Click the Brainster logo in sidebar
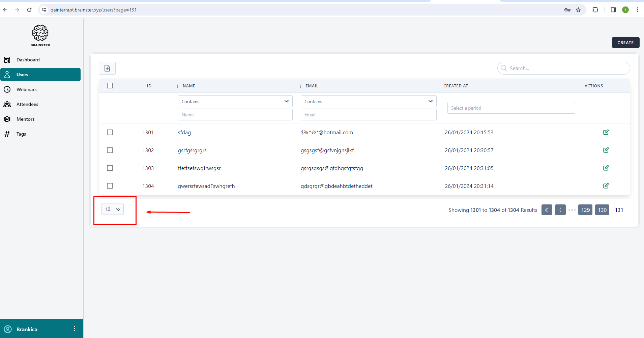The height and width of the screenshot is (338, 644). pyautogui.click(x=40, y=35)
